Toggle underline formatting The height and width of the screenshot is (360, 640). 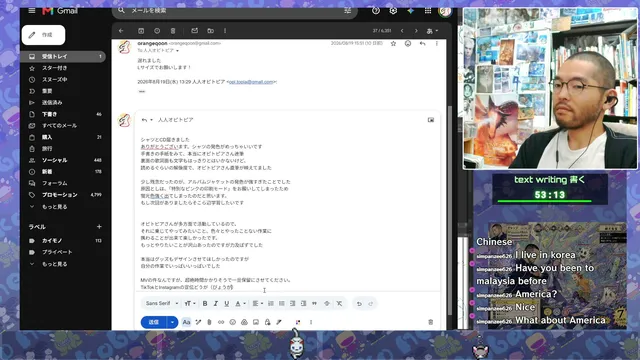[227, 303]
